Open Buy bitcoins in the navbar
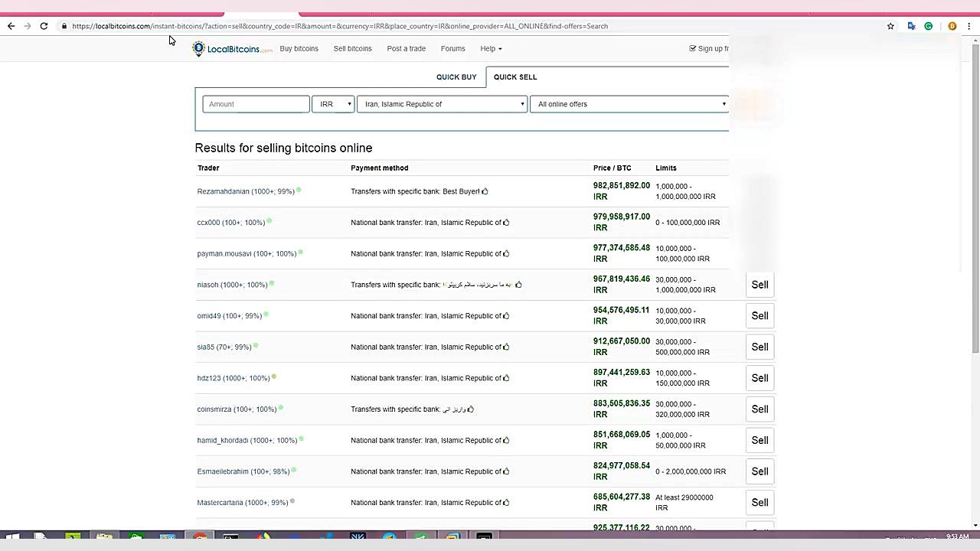Viewport: 980px width, 551px height. tap(299, 49)
